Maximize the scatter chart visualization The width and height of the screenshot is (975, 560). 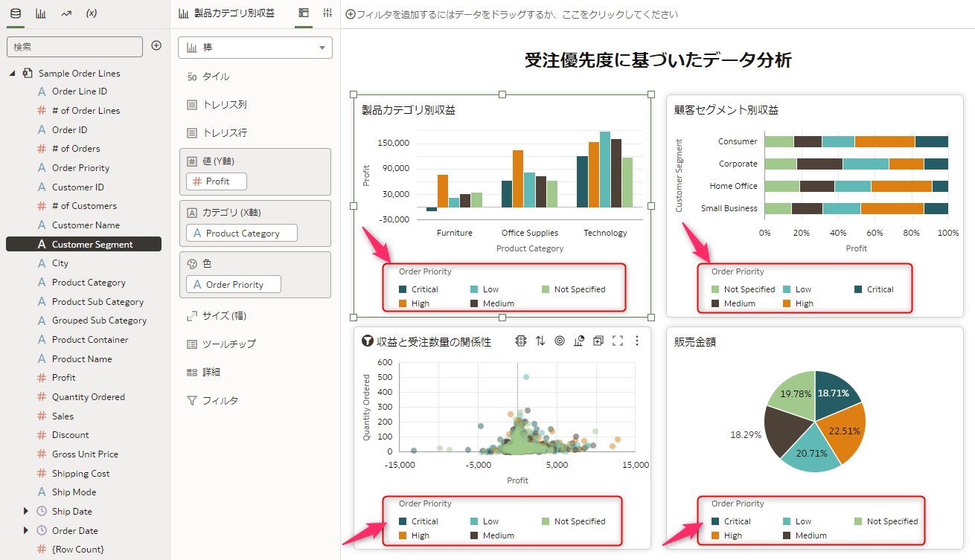click(x=617, y=341)
